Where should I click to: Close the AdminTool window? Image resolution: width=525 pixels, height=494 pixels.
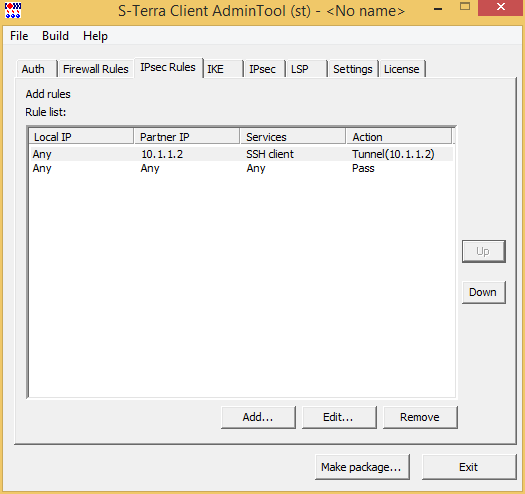pos(501,7)
